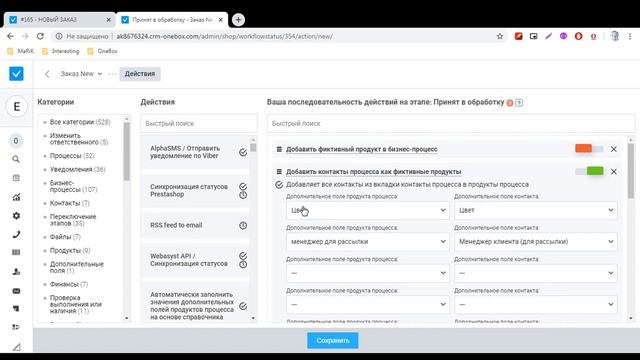The height and width of the screenshot is (360, 640).
Task: Click the Сохранить button
Action: pos(333,340)
